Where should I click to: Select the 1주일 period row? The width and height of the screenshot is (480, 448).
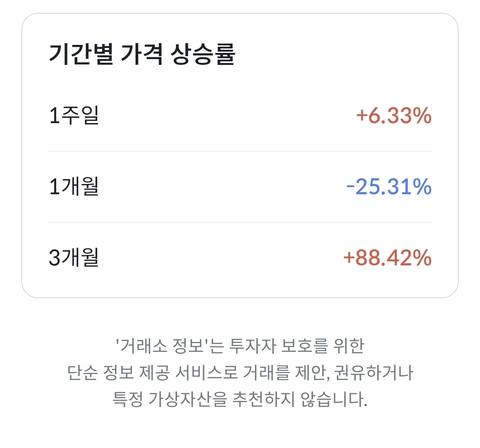(240, 116)
